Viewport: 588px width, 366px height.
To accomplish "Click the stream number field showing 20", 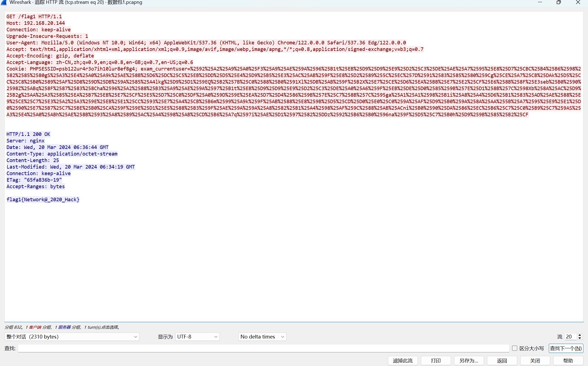I will click(x=570, y=337).
